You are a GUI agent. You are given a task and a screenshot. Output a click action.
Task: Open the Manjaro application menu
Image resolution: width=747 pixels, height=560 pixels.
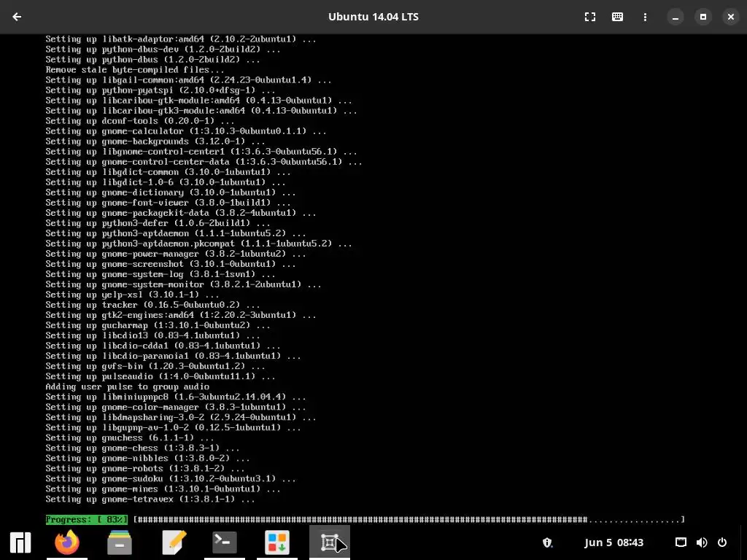tap(20, 542)
